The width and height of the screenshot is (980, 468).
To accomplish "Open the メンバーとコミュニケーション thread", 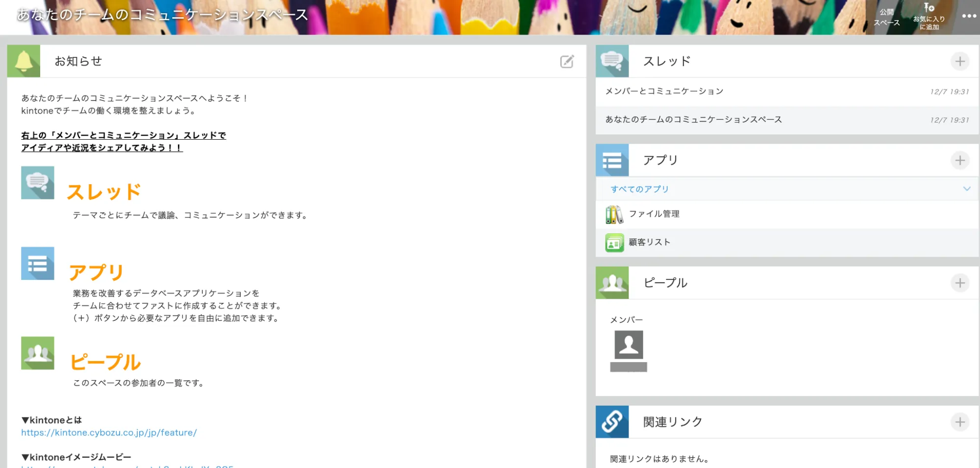I will point(664,91).
